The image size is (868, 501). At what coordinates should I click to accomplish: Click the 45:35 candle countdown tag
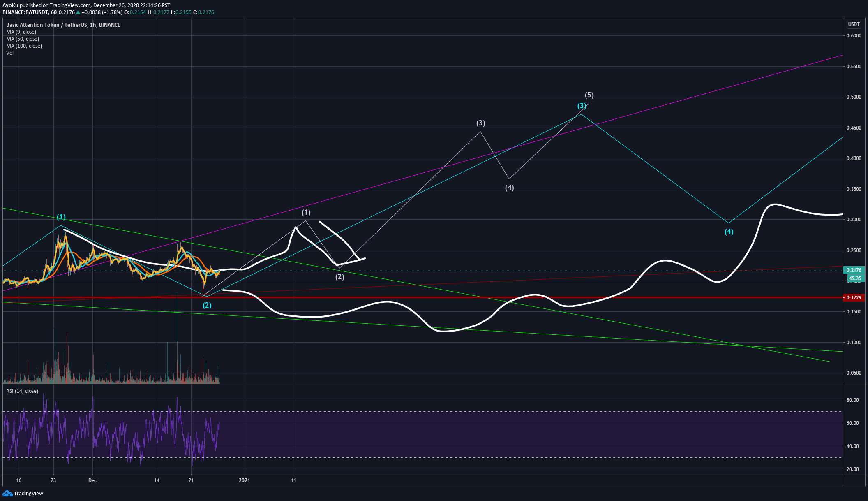coord(855,278)
